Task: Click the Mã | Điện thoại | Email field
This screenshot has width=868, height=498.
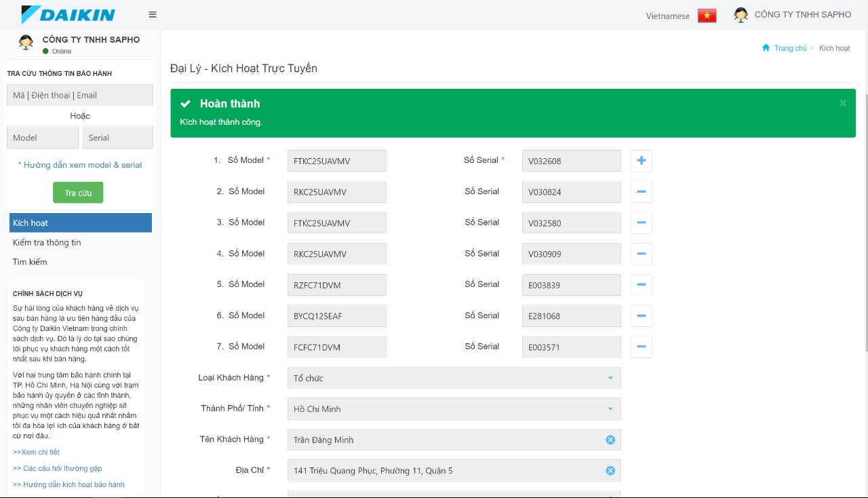Action: (80, 95)
